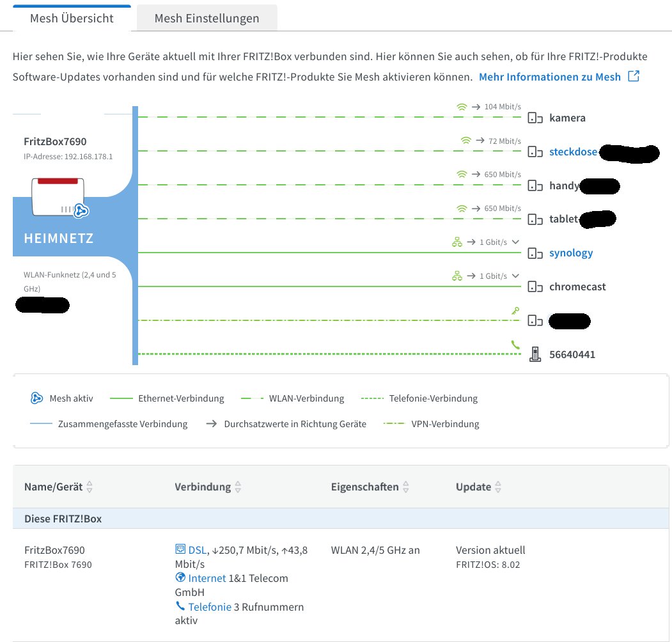Click the device icon next to synology
672x642 pixels.
click(x=535, y=253)
